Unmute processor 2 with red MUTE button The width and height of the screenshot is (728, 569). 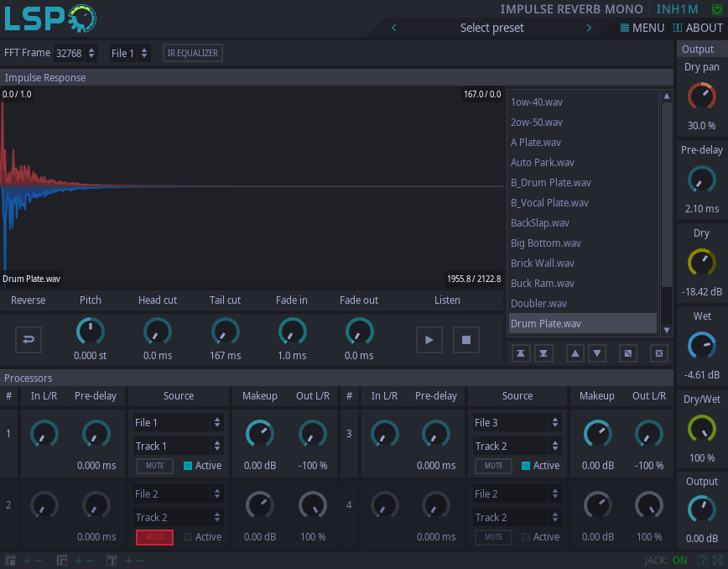tap(154, 537)
